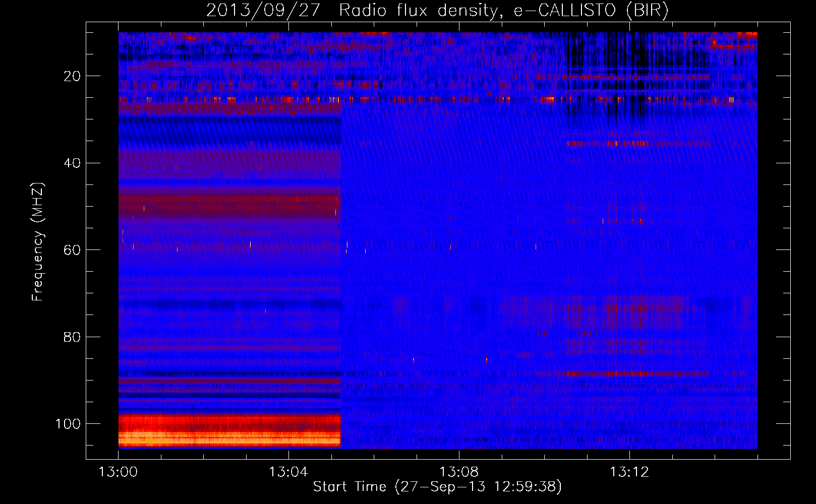Click the 13:12 time axis label
This screenshot has height=504, width=816.
[629, 472]
